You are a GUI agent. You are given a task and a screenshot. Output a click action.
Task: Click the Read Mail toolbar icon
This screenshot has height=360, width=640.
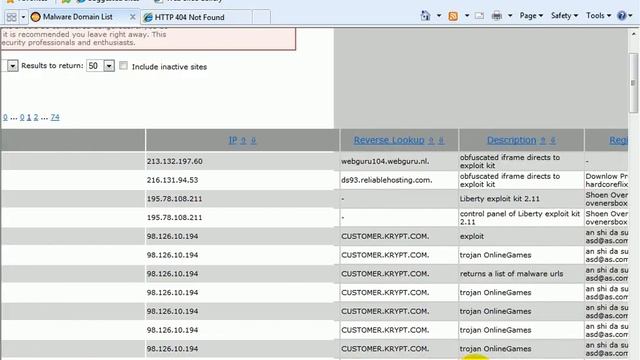(479, 16)
